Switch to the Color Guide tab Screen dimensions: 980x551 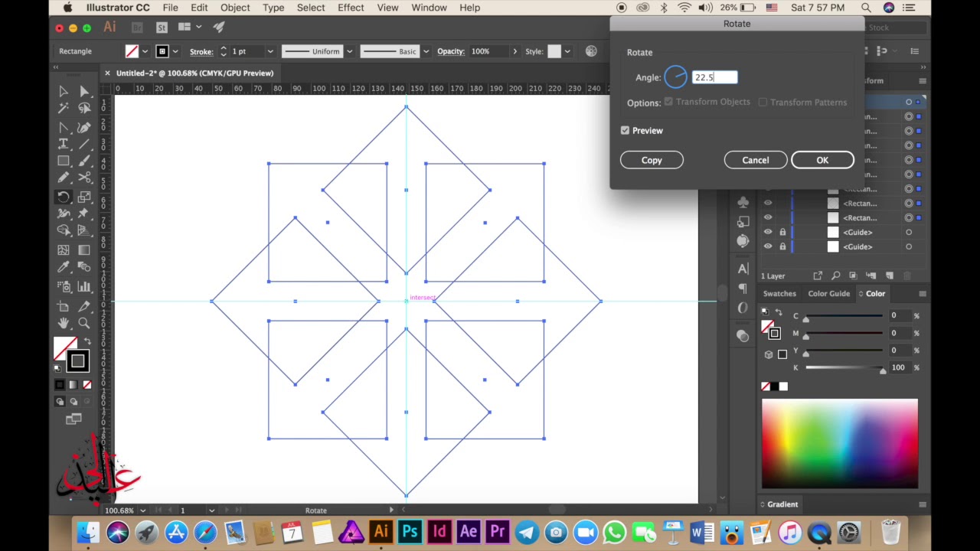[x=828, y=294]
